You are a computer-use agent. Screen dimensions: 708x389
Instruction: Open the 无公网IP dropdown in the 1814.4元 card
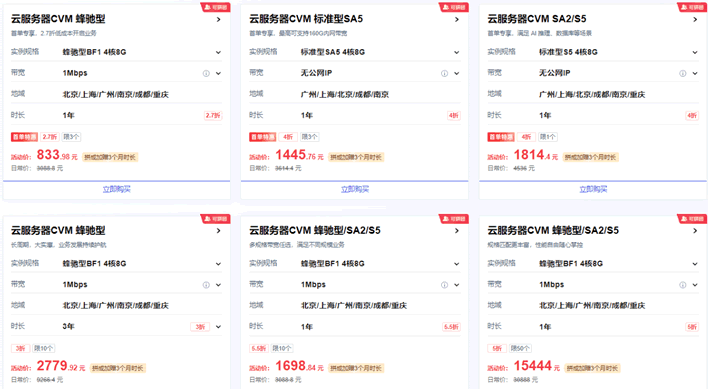(x=695, y=73)
